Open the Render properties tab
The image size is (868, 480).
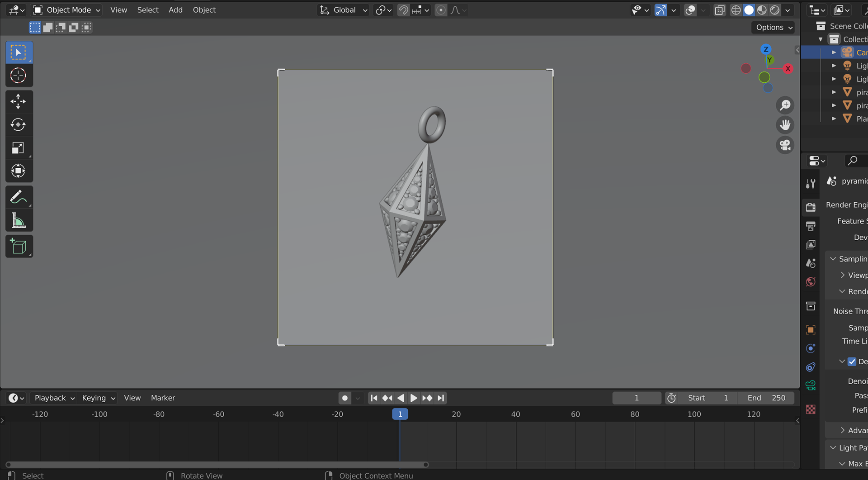click(811, 207)
